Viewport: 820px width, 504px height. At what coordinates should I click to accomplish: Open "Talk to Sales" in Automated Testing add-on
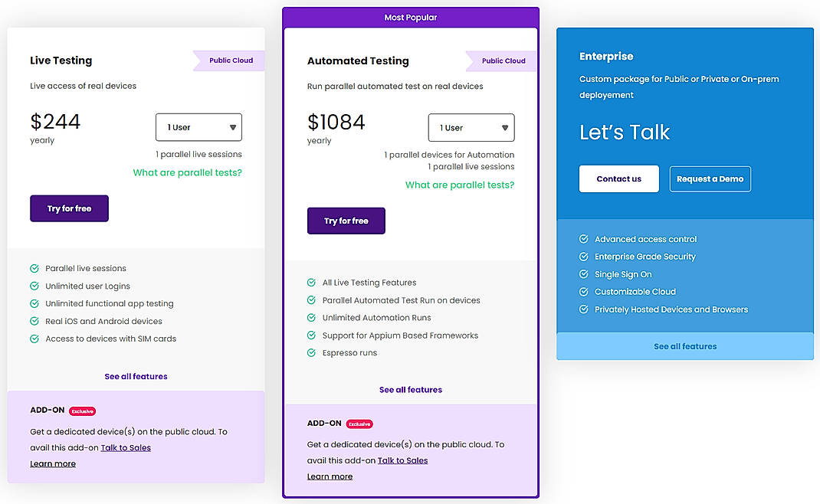coord(403,460)
